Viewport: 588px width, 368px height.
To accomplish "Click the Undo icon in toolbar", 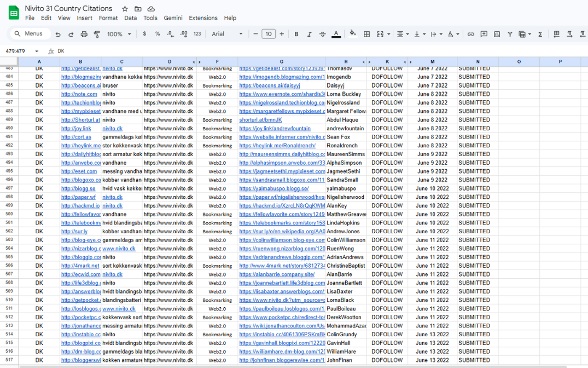I will pyautogui.click(x=58, y=34).
